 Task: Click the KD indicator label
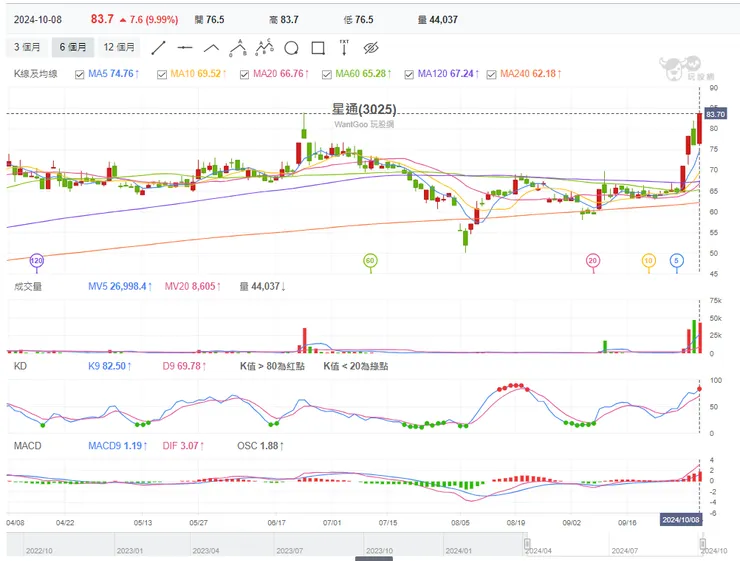coord(20,366)
